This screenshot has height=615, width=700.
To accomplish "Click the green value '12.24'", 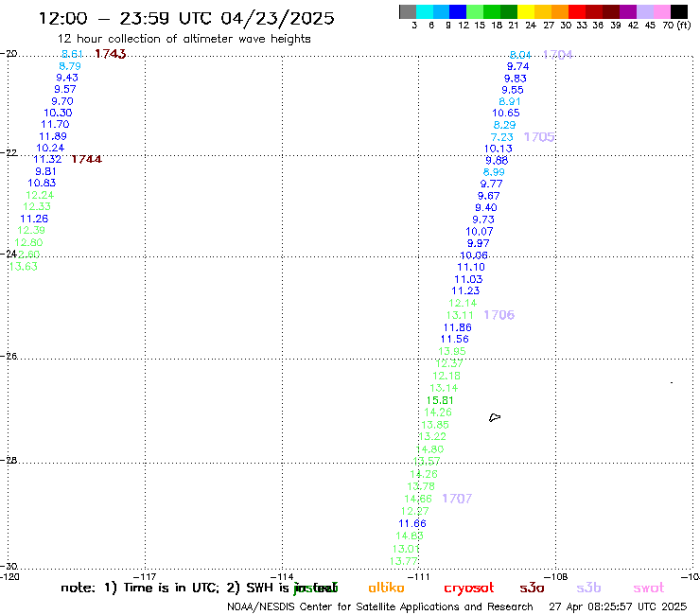I will [40, 195].
